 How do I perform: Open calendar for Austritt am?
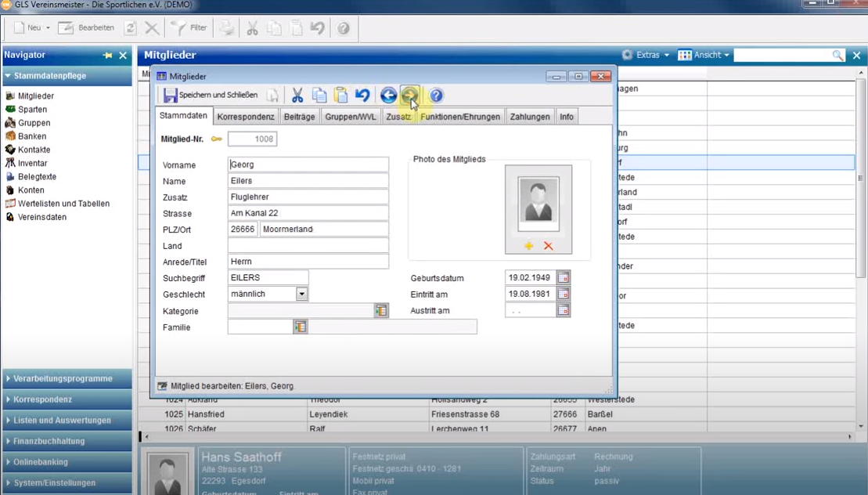(x=563, y=311)
